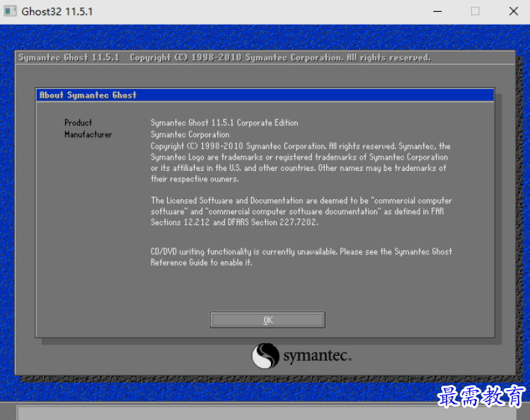The image size is (530, 420).
Task: Select text Symantec Ghost 11.5.1 Corporate Edition
Action: tap(225, 122)
